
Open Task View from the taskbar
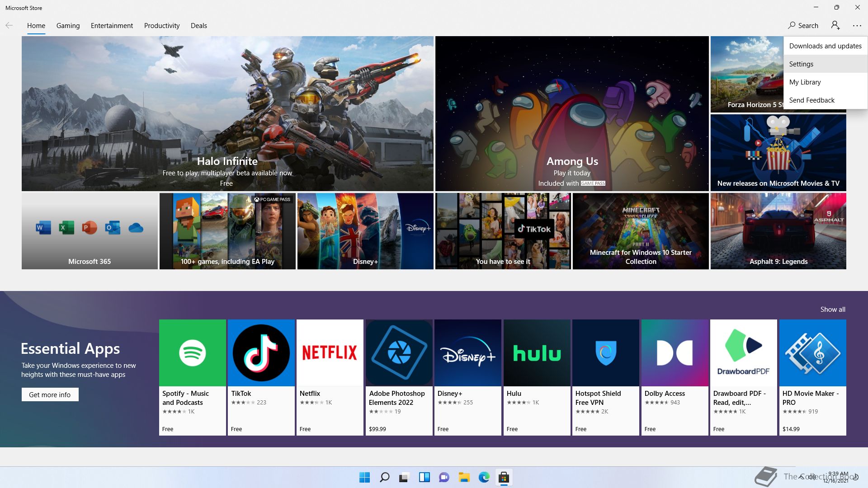pos(404,477)
